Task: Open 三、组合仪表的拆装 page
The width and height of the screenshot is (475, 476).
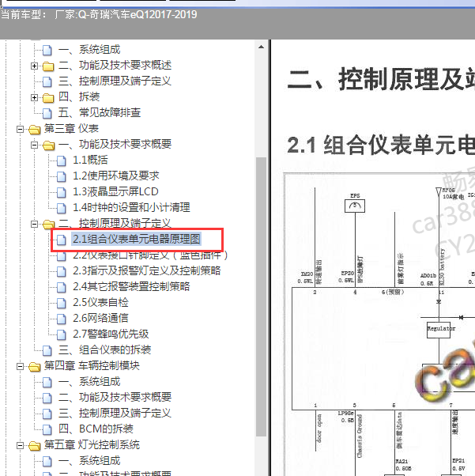Action: pos(104,349)
